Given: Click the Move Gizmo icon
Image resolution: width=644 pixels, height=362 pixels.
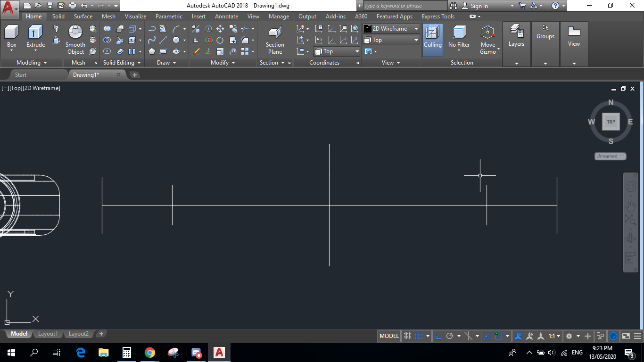Looking at the screenshot, I should click(x=487, y=40).
